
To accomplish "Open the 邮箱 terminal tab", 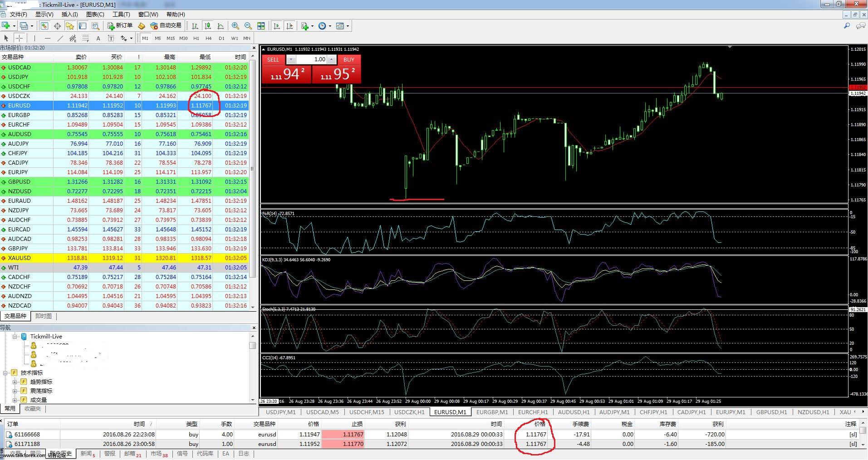I will click(132, 454).
